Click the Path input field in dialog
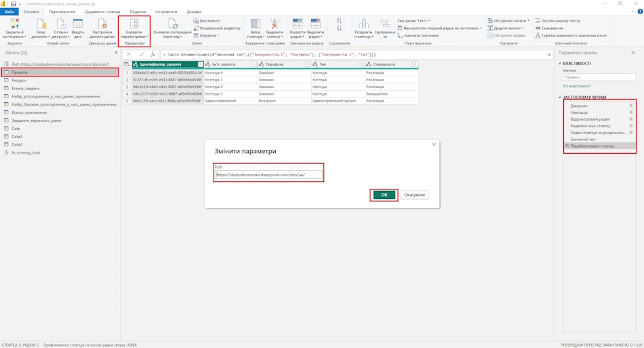644x348 pixels. tap(268, 175)
